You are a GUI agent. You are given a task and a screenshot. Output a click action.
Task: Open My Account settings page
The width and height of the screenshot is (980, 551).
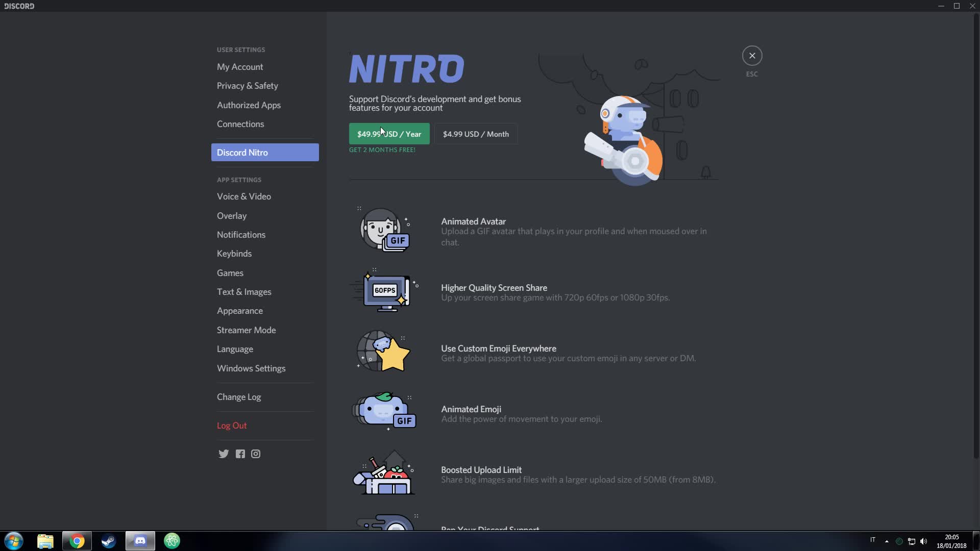coord(239,67)
